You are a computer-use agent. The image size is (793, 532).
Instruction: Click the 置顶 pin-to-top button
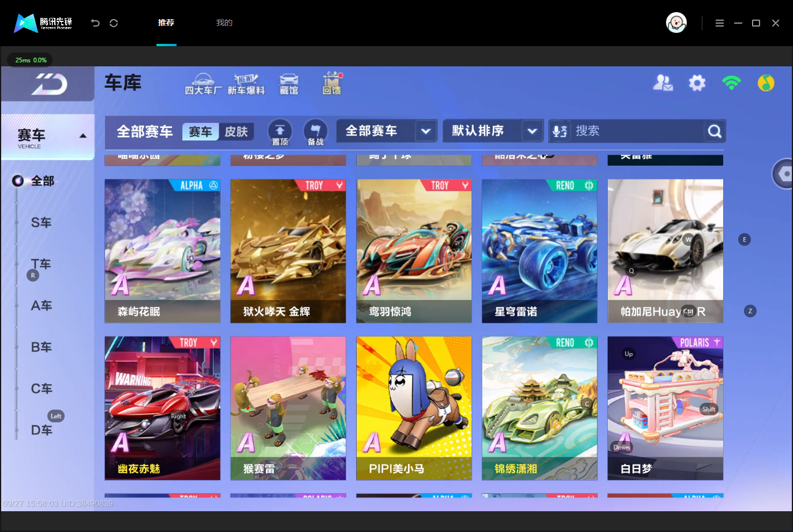(280, 133)
